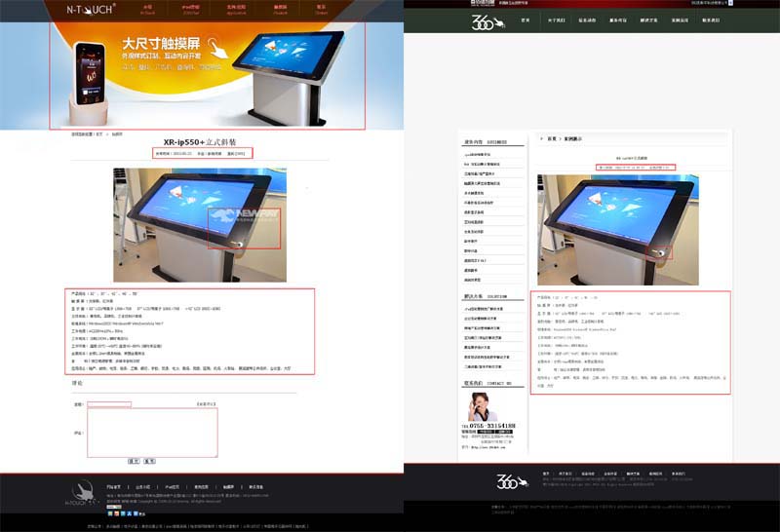Click the phone image on the orange banner
The height and width of the screenshot is (532, 780).
pyautogui.click(x=91, y=75)
